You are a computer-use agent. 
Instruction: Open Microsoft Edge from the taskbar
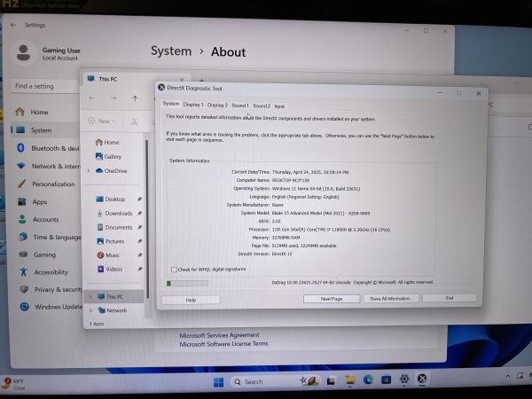point(368,379)
